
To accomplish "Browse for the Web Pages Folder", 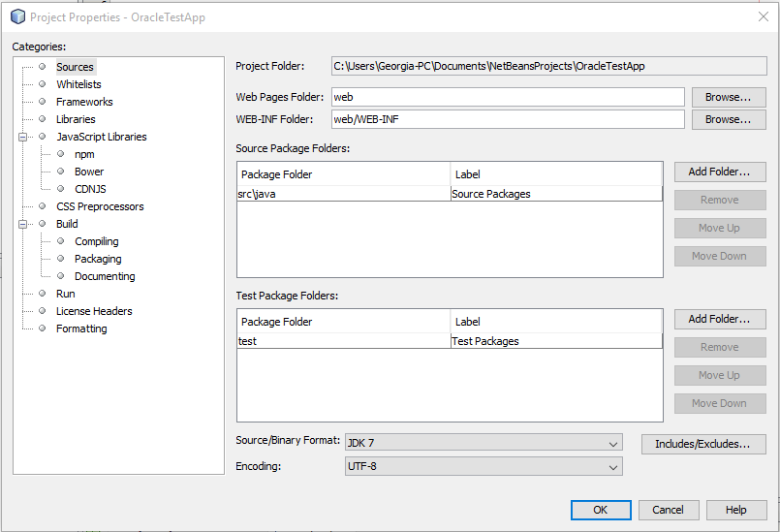I will coord(728,97).
